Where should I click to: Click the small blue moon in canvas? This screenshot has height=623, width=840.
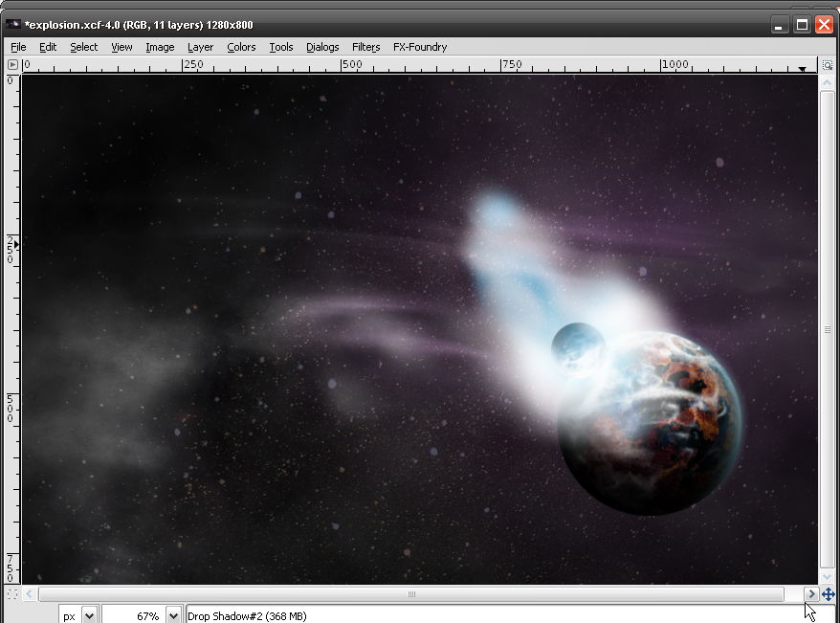tap(578, 348)
